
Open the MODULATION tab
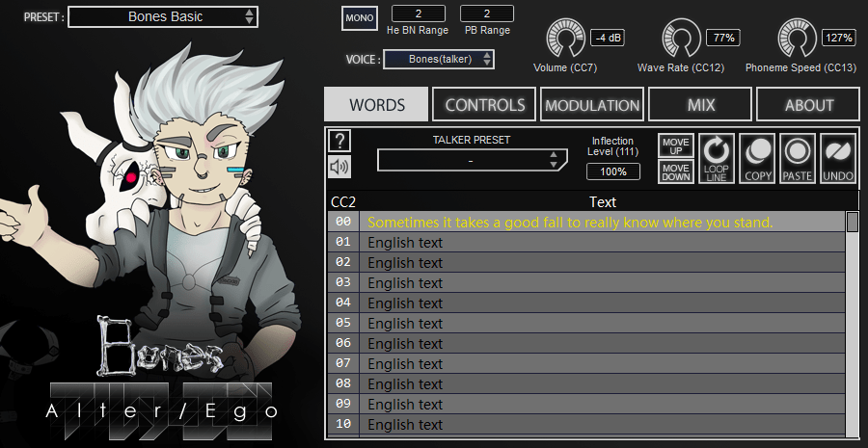pyautogui.click(x=592, y=104)
